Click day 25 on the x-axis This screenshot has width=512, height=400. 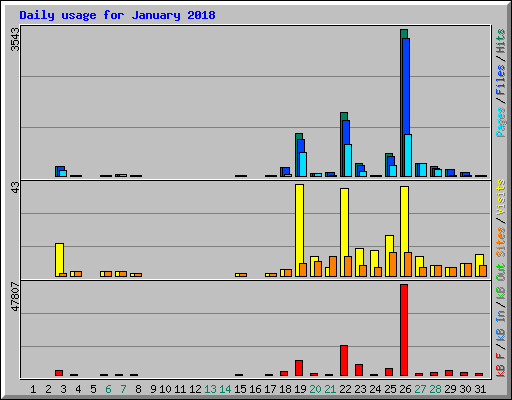pos(390,389)
